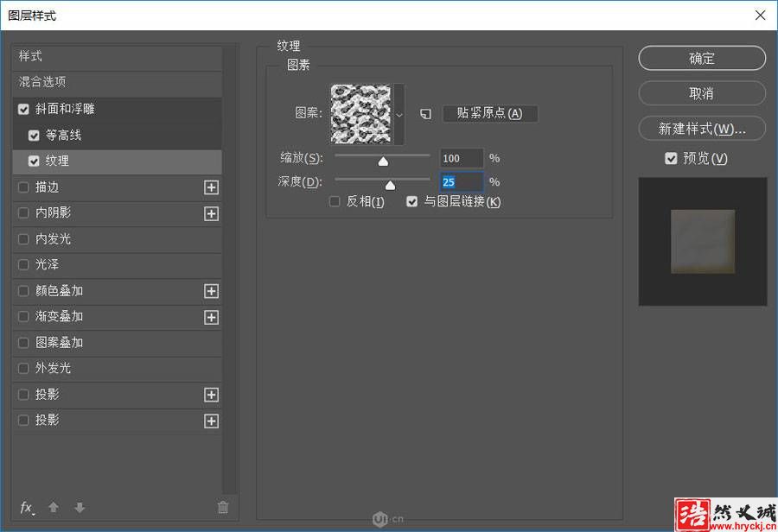Click the trash delete effect icon

(223, 507)
